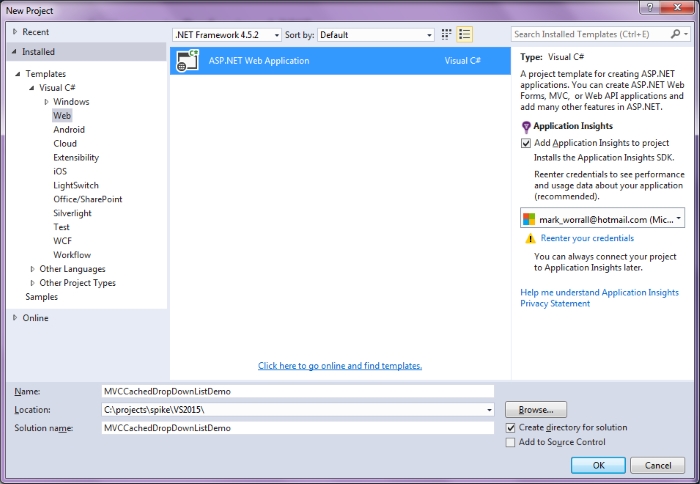Click the Microsoft account logo icon

pyautogui.click(x=529, y=219)
